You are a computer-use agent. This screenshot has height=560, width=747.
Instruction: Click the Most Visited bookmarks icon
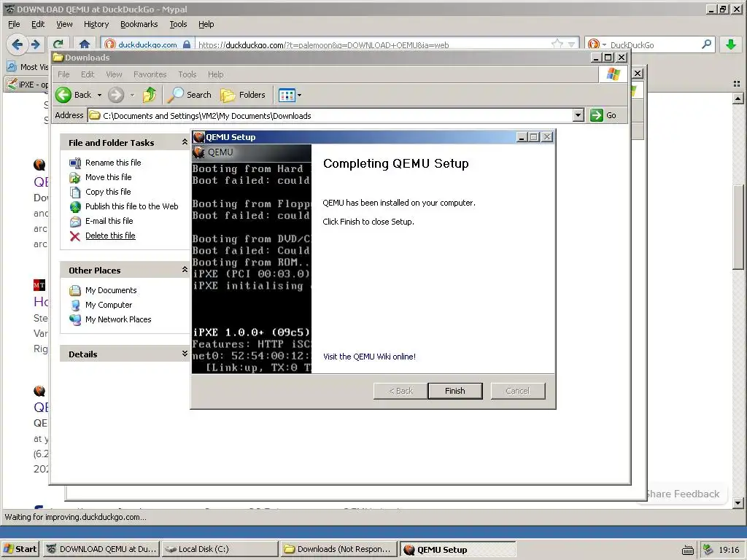pyautogui.click(x=12, y=66)
